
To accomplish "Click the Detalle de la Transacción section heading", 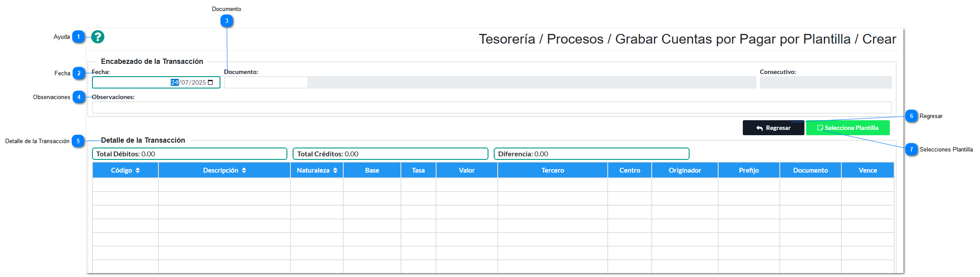I will (x=143, y=140).
